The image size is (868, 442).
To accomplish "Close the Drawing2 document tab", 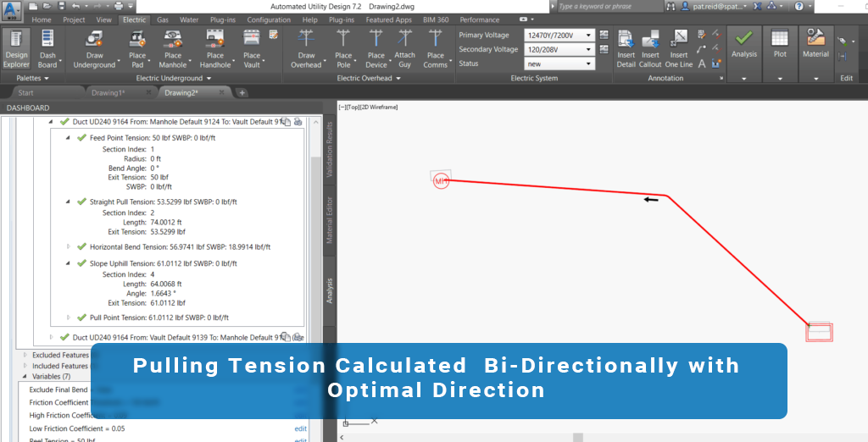I will pos(222,92).
